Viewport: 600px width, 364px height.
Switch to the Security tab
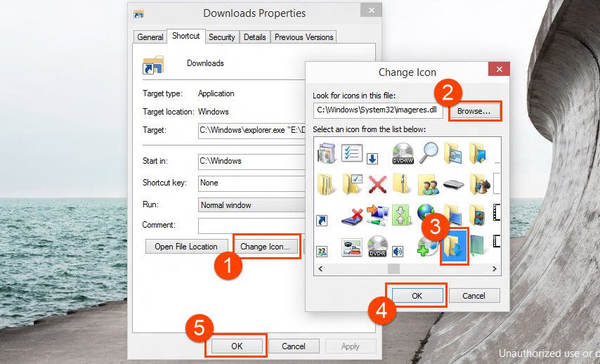[221, 37]
